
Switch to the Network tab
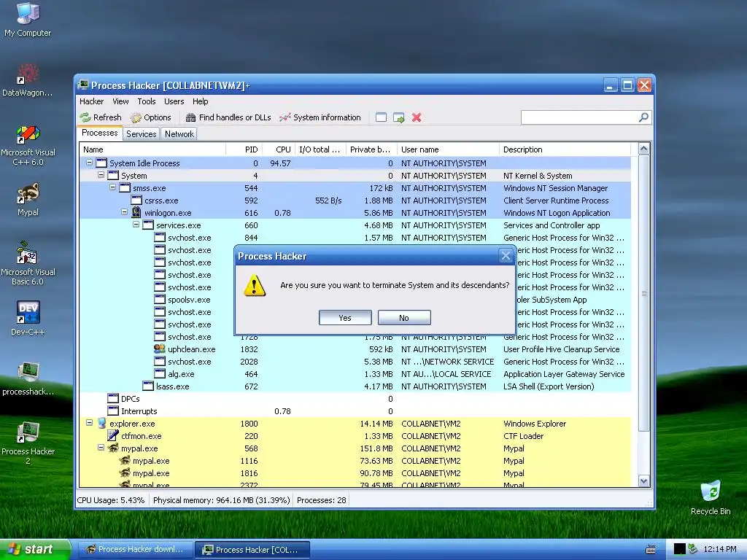click(x=179, y=134)
